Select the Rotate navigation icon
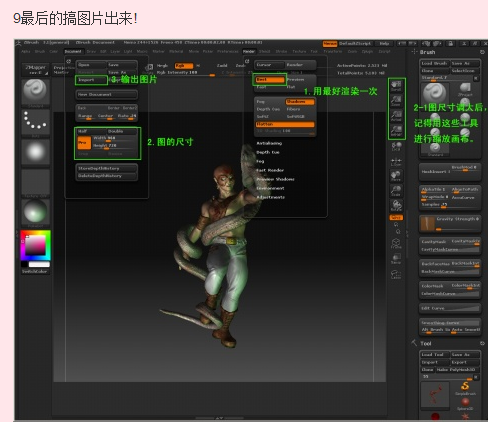 pos(396,205)
